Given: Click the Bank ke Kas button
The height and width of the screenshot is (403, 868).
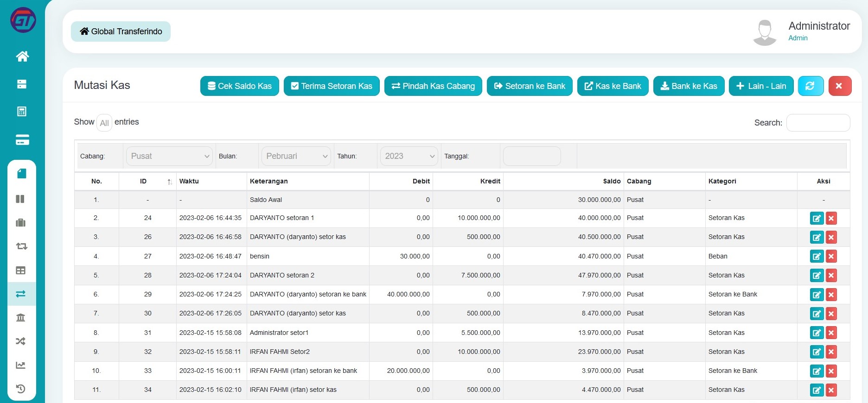Looking at the screenshot, I should [689, 86].
